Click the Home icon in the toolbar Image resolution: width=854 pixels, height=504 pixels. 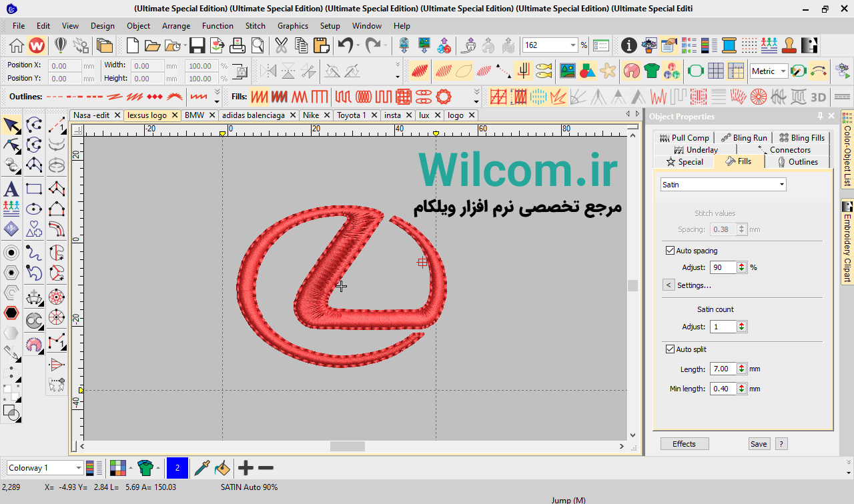click(x=17, y=45)
